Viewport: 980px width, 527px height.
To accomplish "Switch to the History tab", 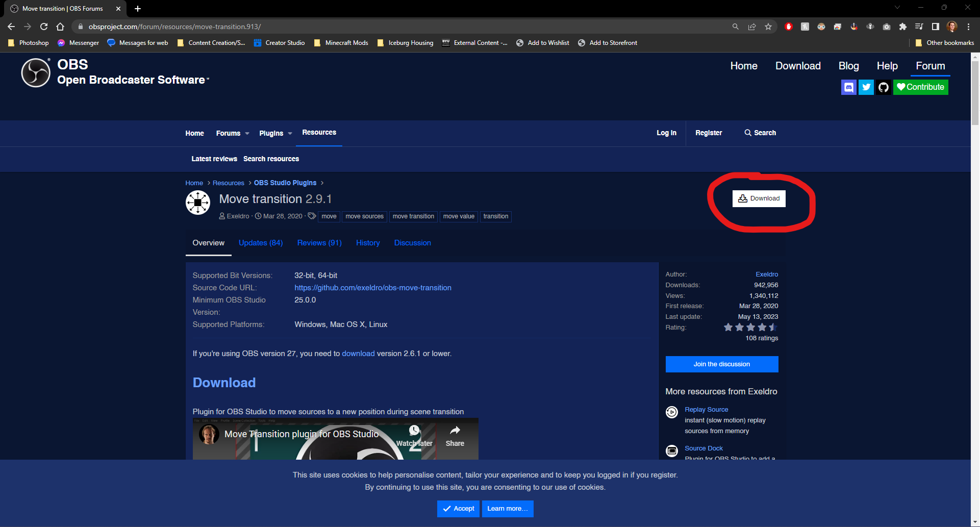I will (368, 243).
